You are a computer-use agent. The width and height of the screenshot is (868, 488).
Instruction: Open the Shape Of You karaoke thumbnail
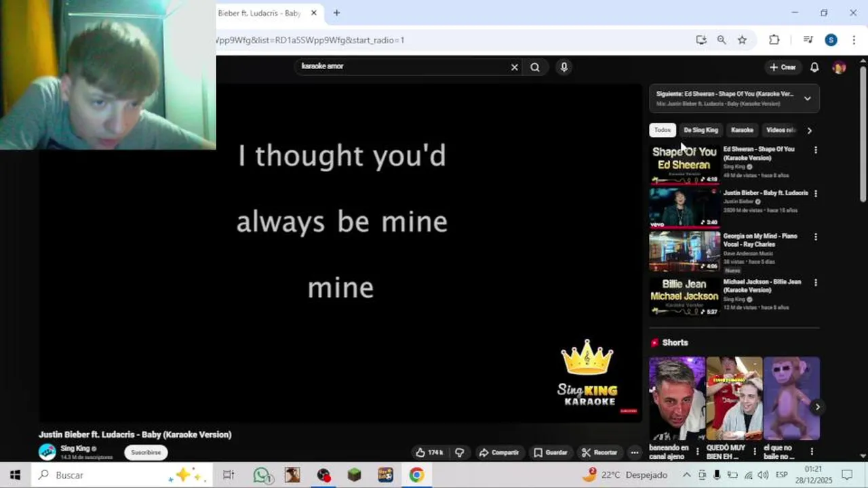click(684, 164)
